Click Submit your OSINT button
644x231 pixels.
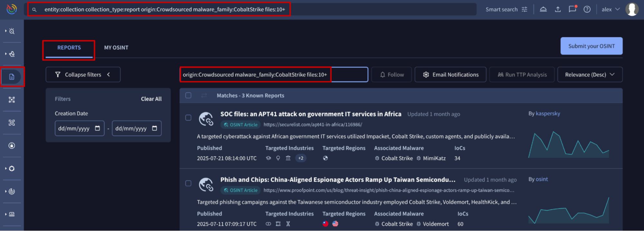pos(591,46)
